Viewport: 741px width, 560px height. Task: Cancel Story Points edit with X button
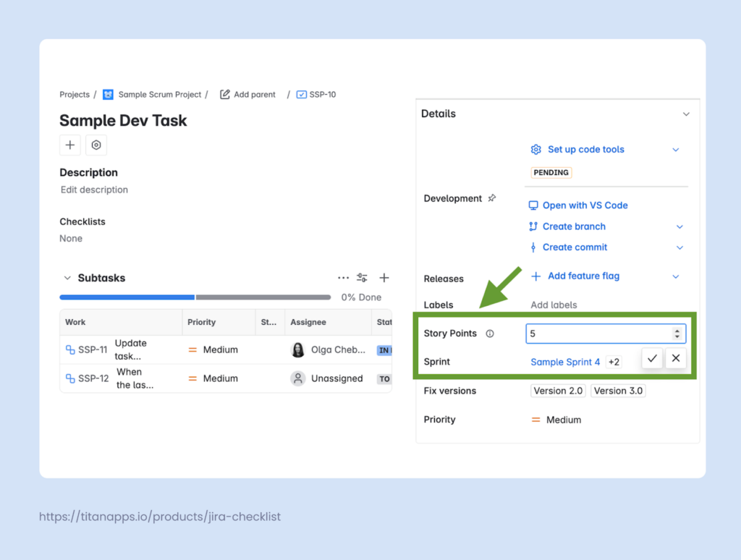pos(676,358)
